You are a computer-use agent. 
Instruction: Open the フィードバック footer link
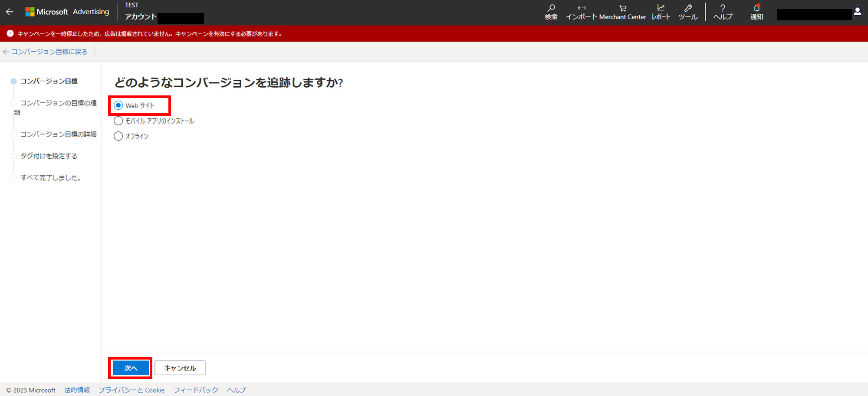point(196,390)
